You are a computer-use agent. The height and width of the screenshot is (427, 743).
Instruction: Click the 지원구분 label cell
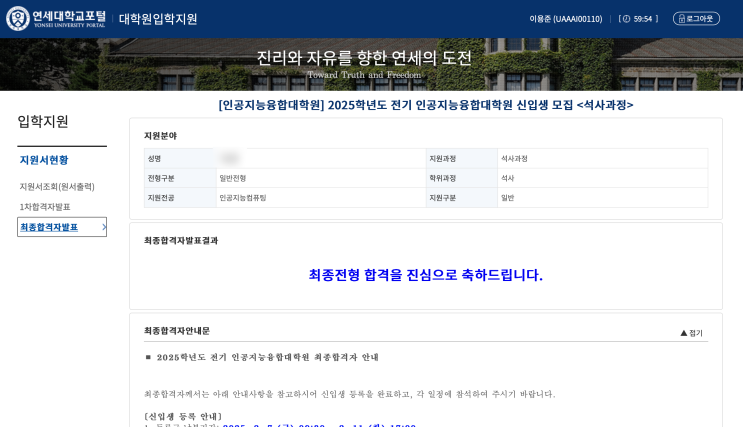(462, 198)
